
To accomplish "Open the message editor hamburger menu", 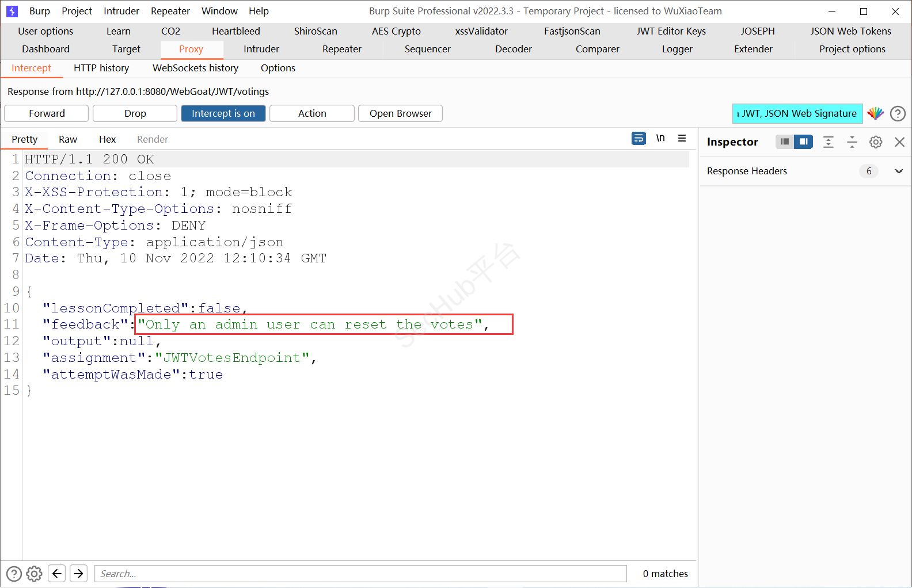I will point(682,139).
